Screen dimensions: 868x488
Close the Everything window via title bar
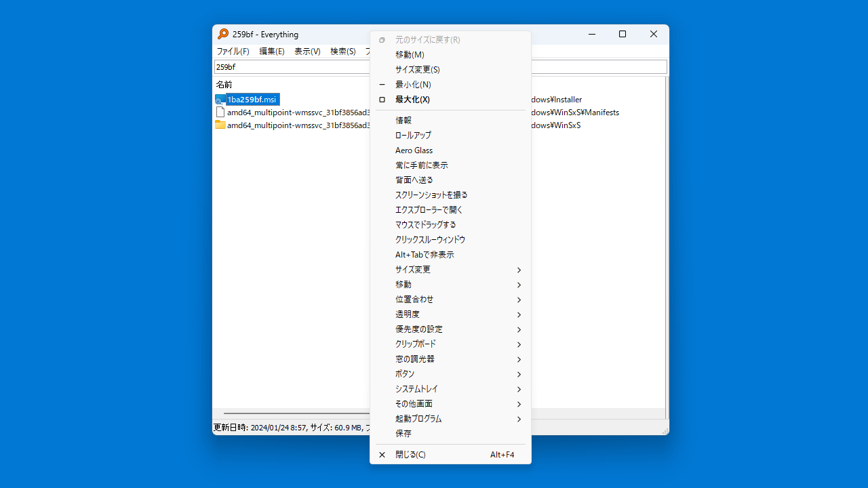pos(654,34)
